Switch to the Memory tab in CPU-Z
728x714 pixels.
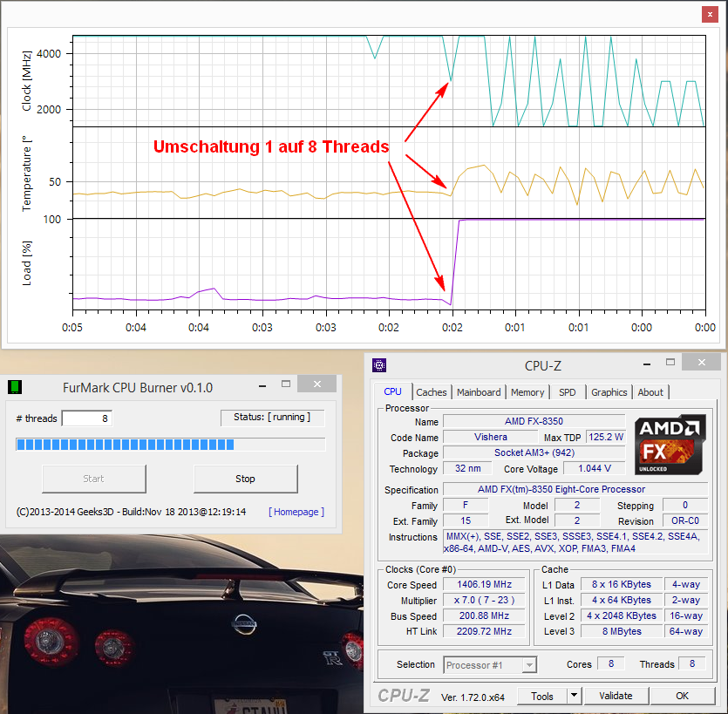527,392
